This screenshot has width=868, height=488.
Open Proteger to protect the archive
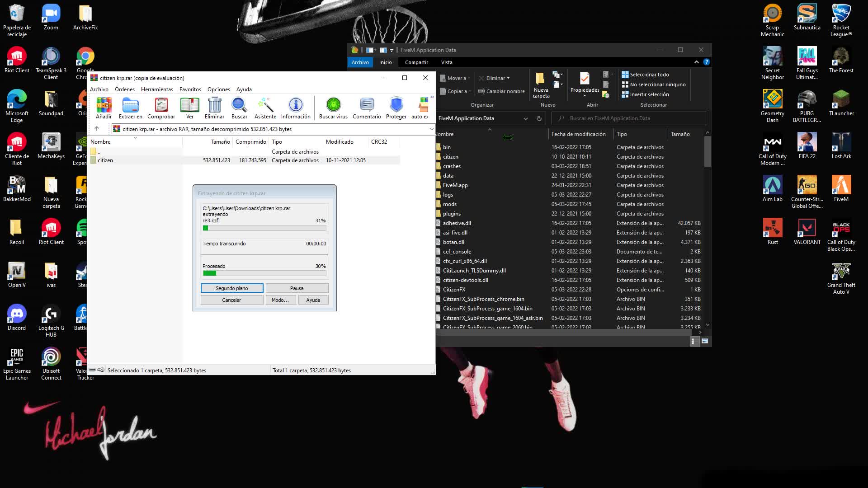(x=396, y=108)
